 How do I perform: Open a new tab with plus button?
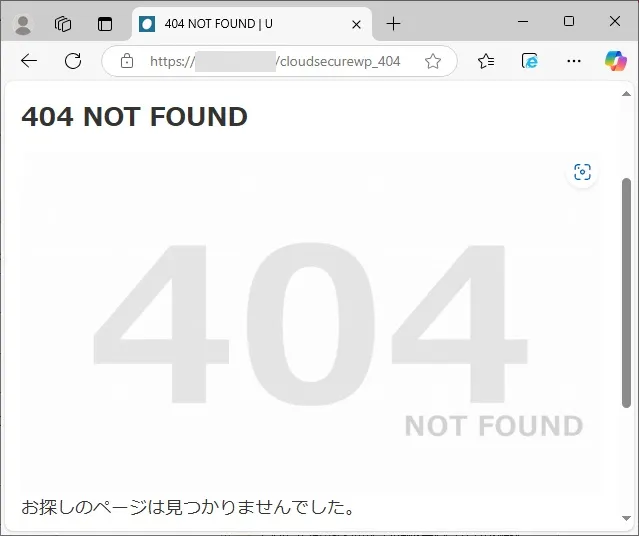(x=393, y=24)
